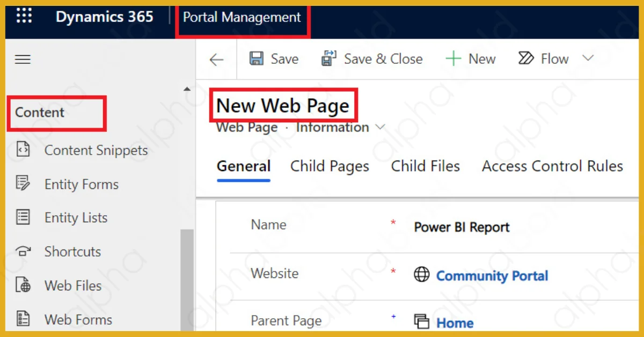Switch to the General tab
The height and width of the screenshot is (337, 644).
pos(244,166)
